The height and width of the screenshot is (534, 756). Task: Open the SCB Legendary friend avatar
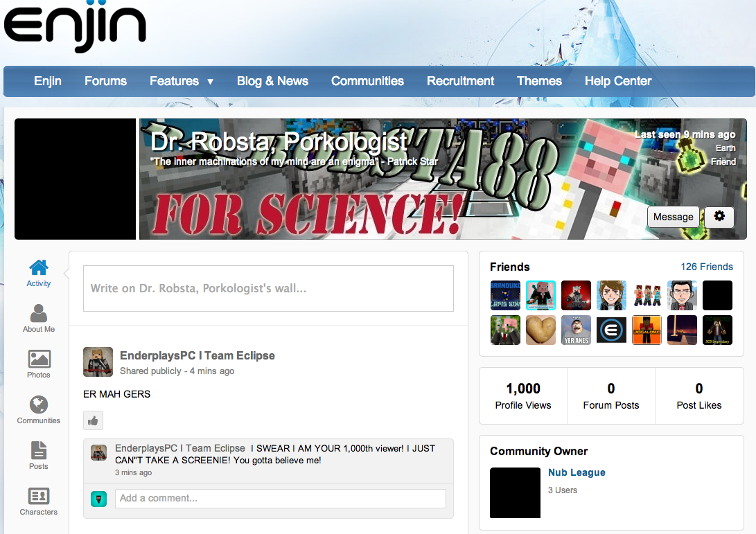[717, 330]
